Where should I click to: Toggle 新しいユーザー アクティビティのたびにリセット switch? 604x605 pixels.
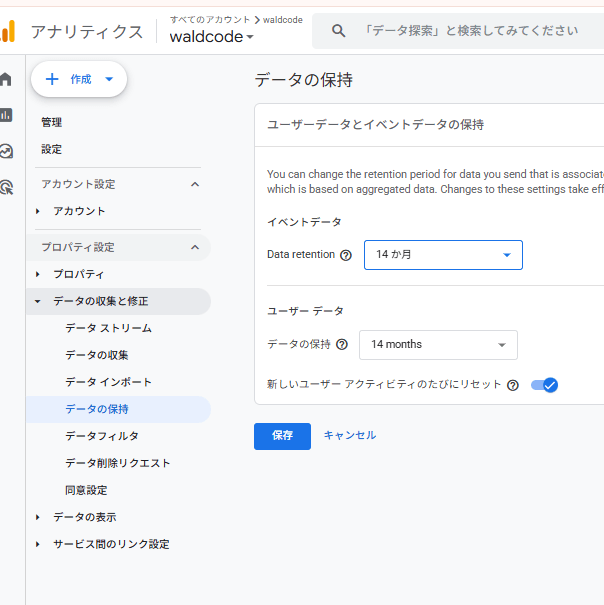pos(544,385)
